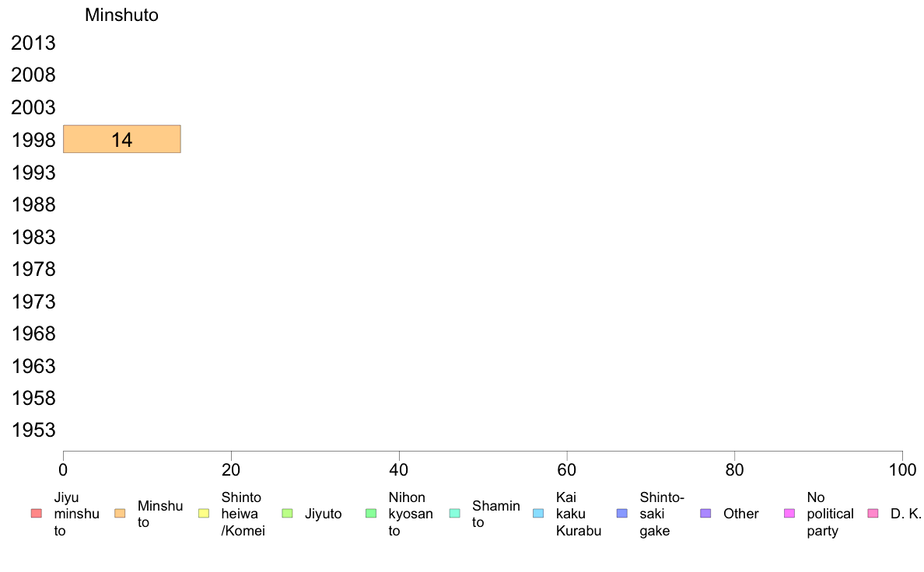Click the 100 tick on the x-axis
The image size is (924, 572).
[902, 469]
